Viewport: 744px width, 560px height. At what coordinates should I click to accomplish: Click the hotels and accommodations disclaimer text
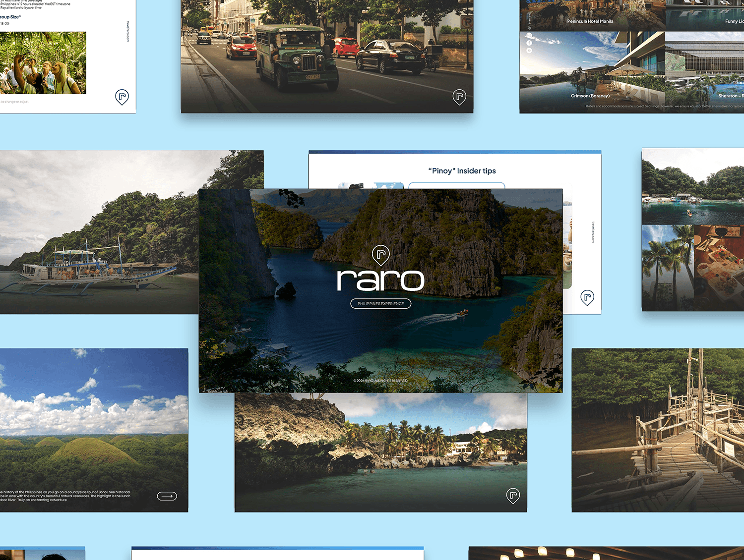[x=665, y=106]
